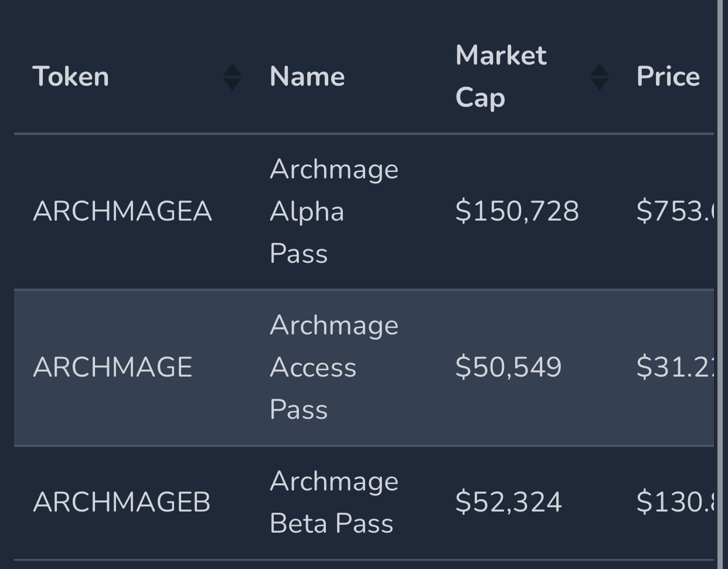728x569 pixels.
Task: Click the highlighted Archmage Access Pass row
Action: point(364,367)
